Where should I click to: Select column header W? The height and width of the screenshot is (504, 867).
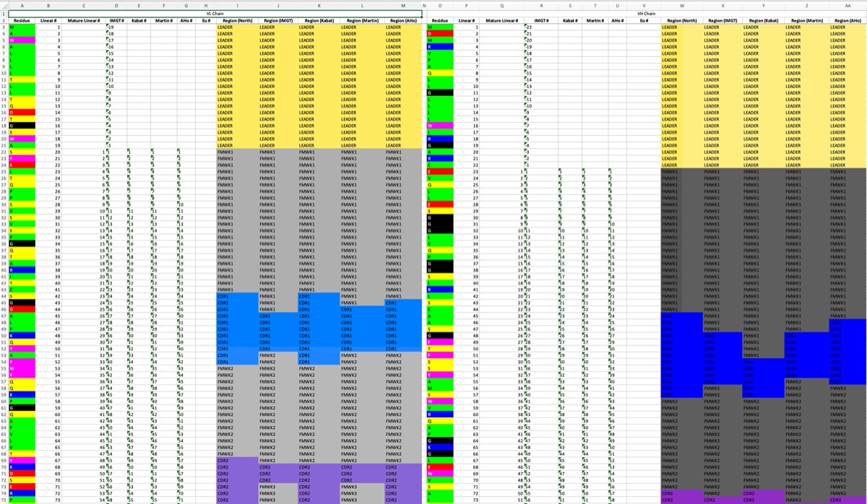681,5
